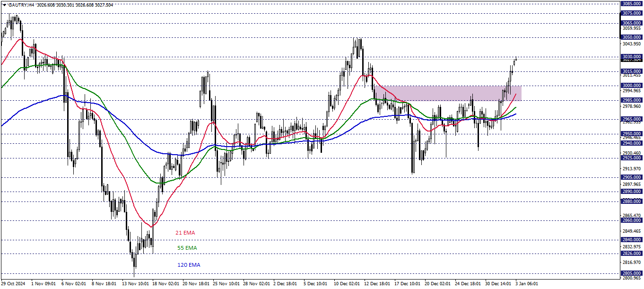The height and width of the screenshot is (289, 644).
Task: Click the 2880.000 price level label
Action: 631,201
